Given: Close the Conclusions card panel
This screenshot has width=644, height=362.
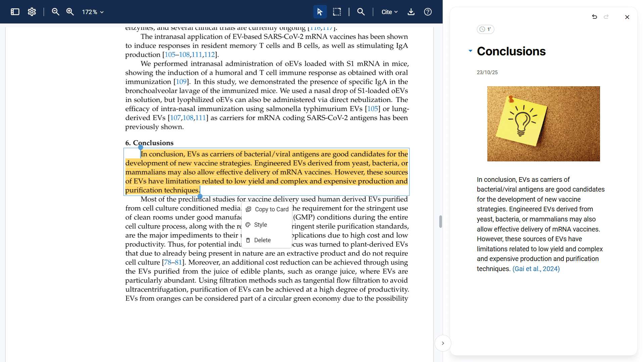Looking at the screenshot, I should [x=627, y=17].
